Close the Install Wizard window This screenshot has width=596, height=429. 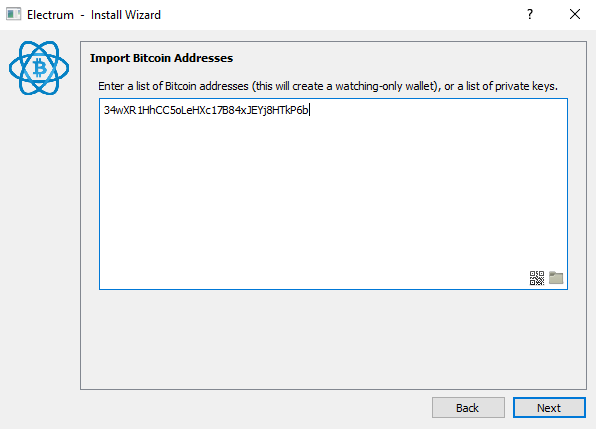click(x=575, y=14)
